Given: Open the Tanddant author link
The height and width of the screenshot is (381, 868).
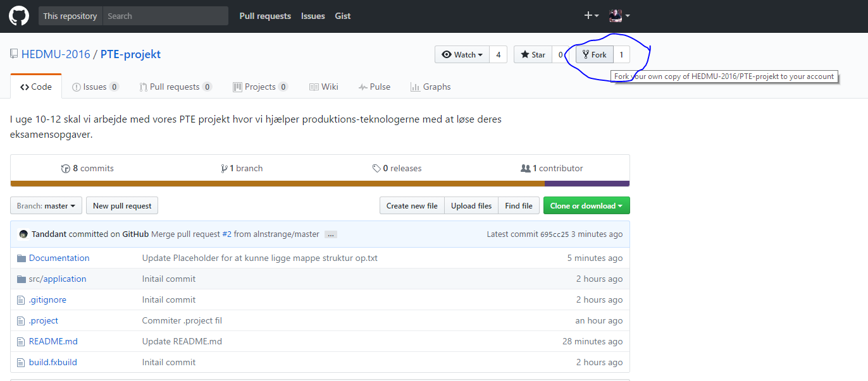Looking at the screenshot, I should click(49, 234).
